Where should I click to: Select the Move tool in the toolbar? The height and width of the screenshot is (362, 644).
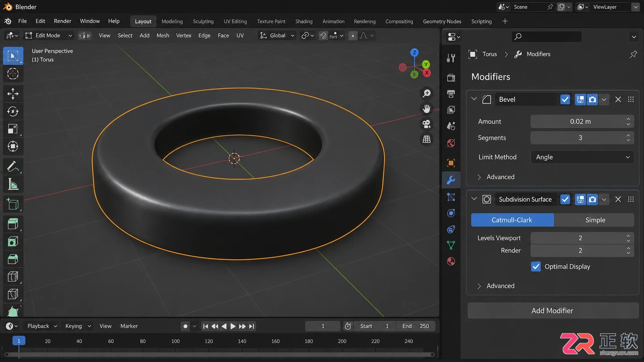[13, 93]
